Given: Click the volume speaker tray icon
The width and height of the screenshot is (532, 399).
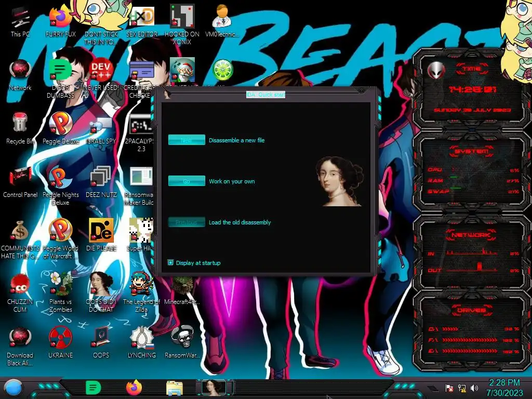Looking at the screenshot, I should pos(474,388).
